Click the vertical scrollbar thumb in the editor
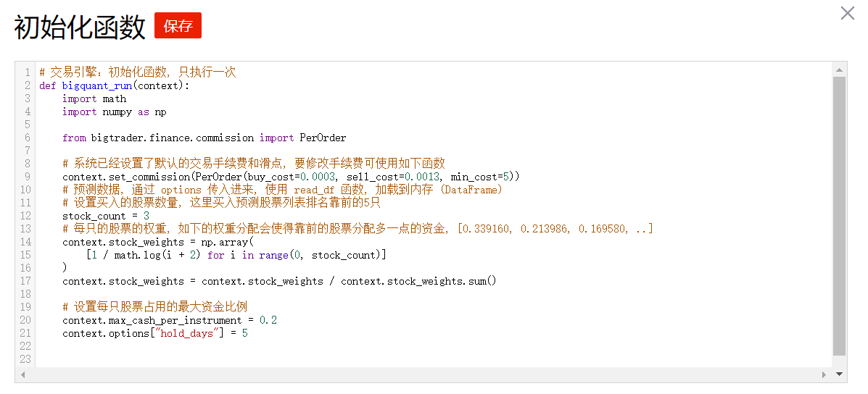This screenshot has height=394, width=868. [x=839, y=216]
